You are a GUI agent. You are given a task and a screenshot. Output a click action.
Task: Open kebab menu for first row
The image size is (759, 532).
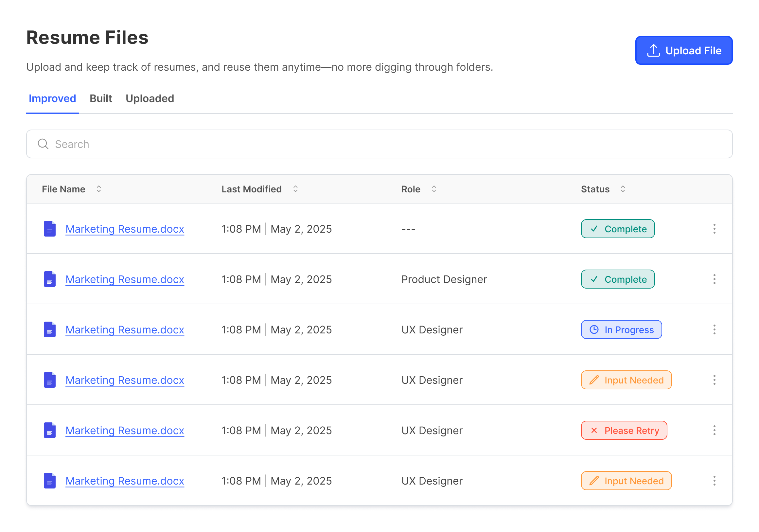(714, 229)
